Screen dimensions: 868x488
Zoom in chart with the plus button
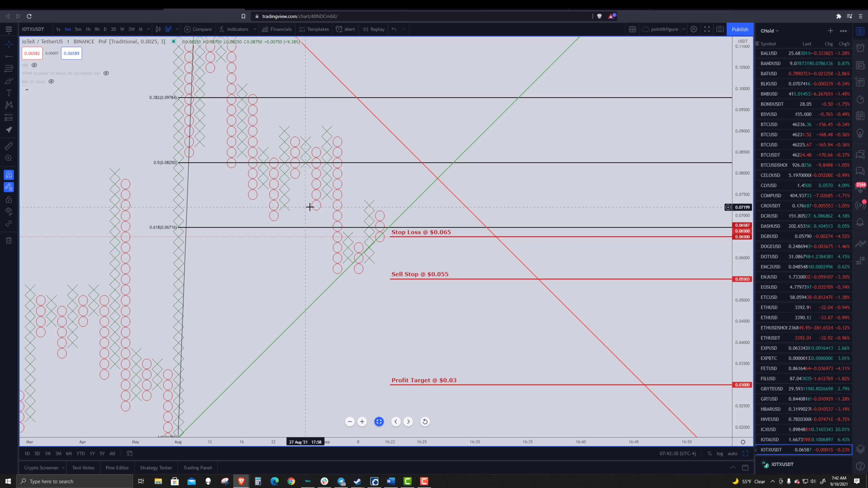pos(362,422)
